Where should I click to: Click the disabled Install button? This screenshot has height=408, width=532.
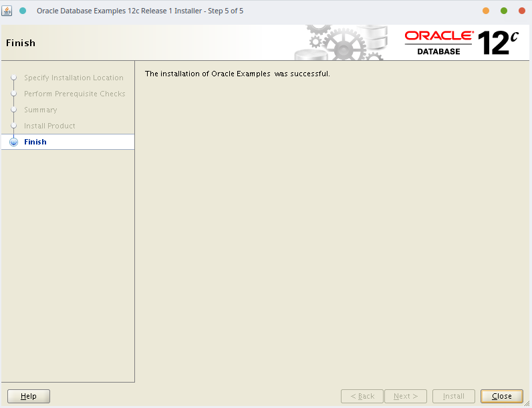coord(453,396)
